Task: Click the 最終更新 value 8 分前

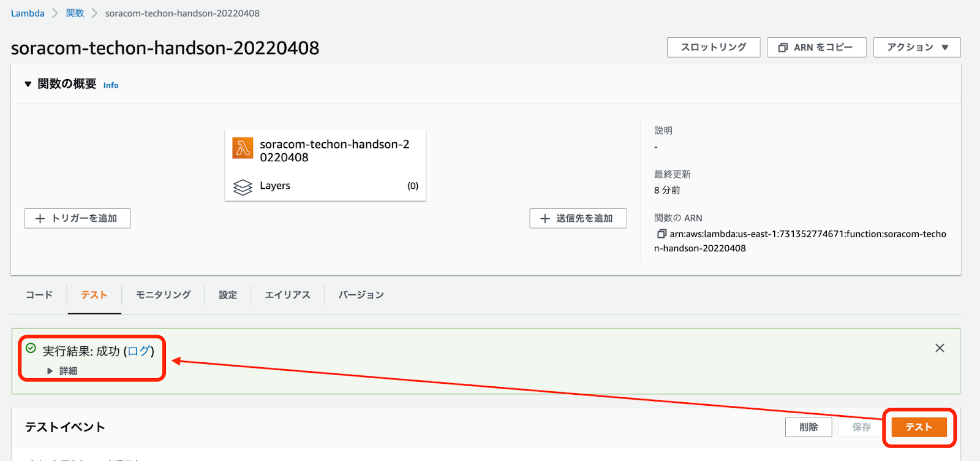Action: tap(667, 190)
